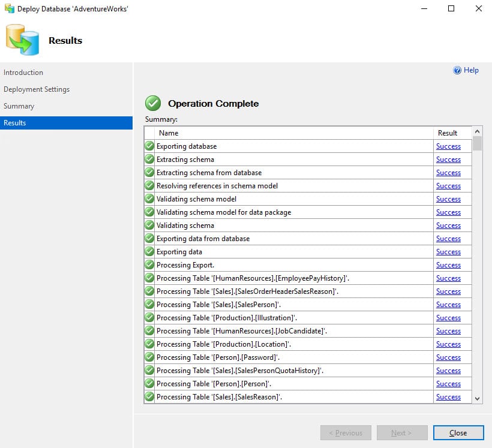Open Success link for Extracting schema from database
This screenshot has width=492, height=448.
pyautogui.click(x=448, y=173)
